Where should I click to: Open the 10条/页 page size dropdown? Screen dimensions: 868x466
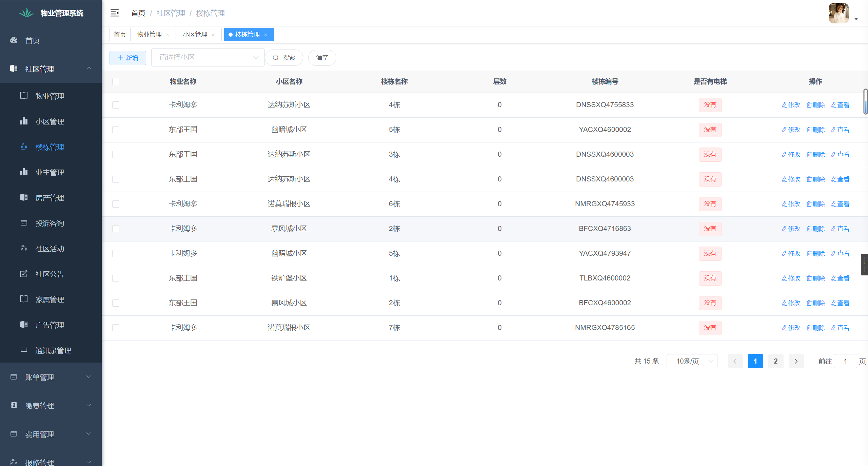coord(692,361)
